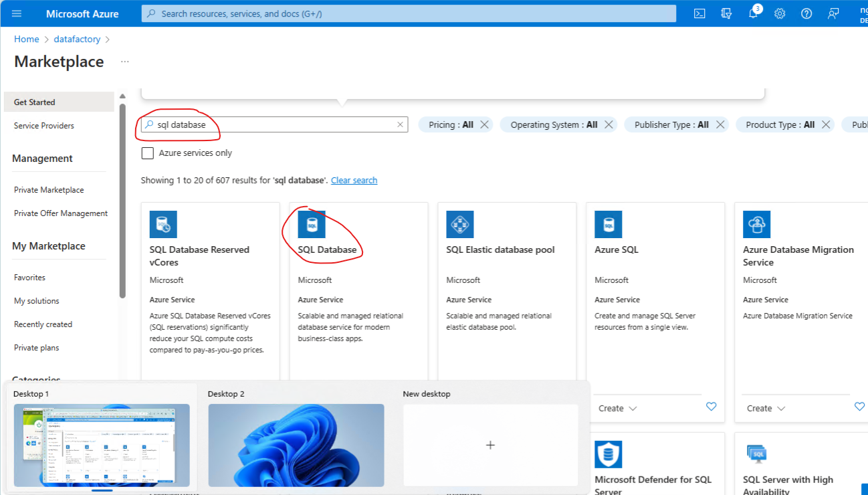Remove the Product Type filter

(826, 124)
